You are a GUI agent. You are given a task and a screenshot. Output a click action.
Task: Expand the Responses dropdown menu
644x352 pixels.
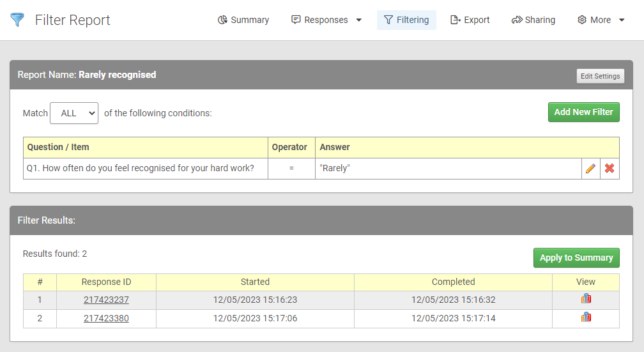point(326,20)
